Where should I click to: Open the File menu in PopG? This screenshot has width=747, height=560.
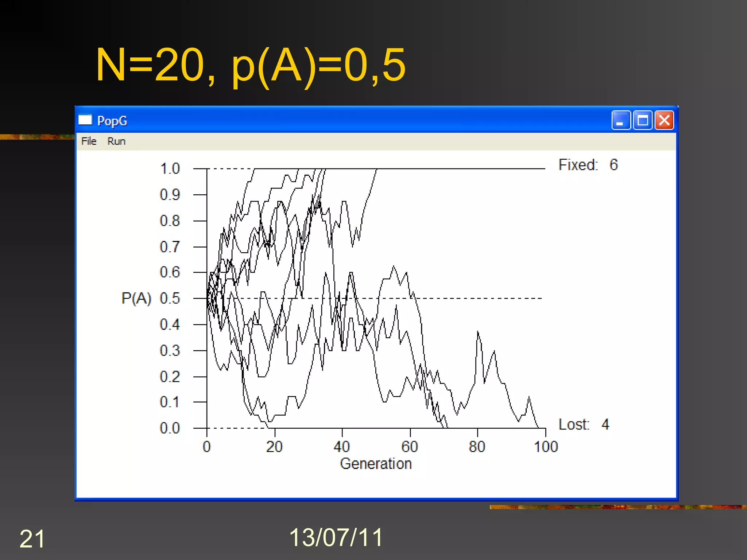89,141
